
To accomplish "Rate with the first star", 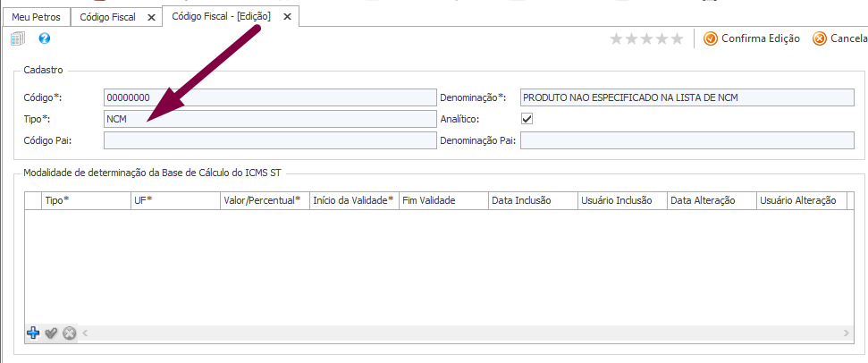I will [x=617, y=38].
